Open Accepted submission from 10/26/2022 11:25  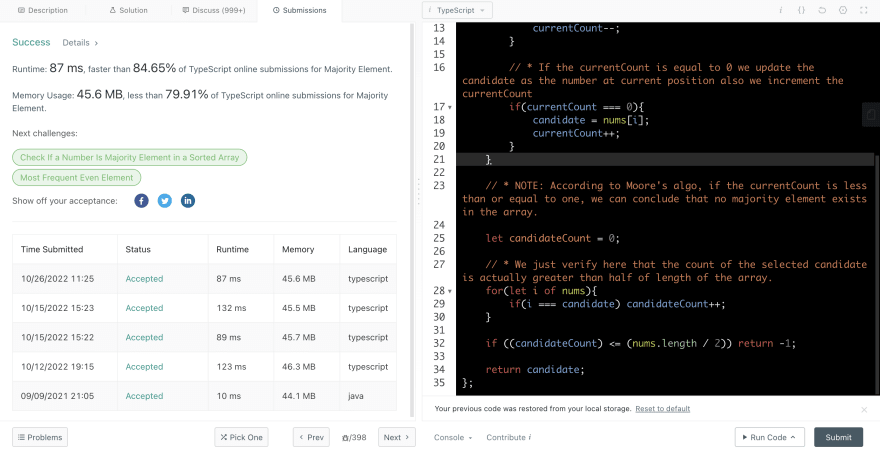[144, 279]
